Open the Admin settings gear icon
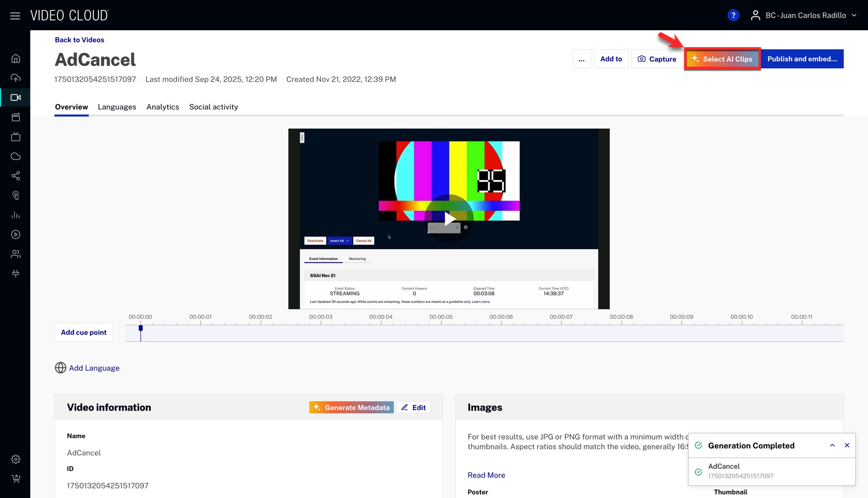The image size is (868, 498). pyautogui.click(x=16, y=459)
